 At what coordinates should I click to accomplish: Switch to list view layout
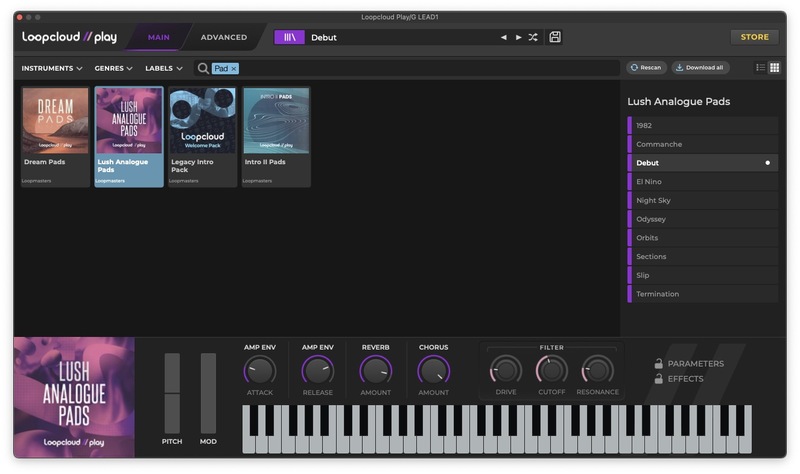(760, 68)
